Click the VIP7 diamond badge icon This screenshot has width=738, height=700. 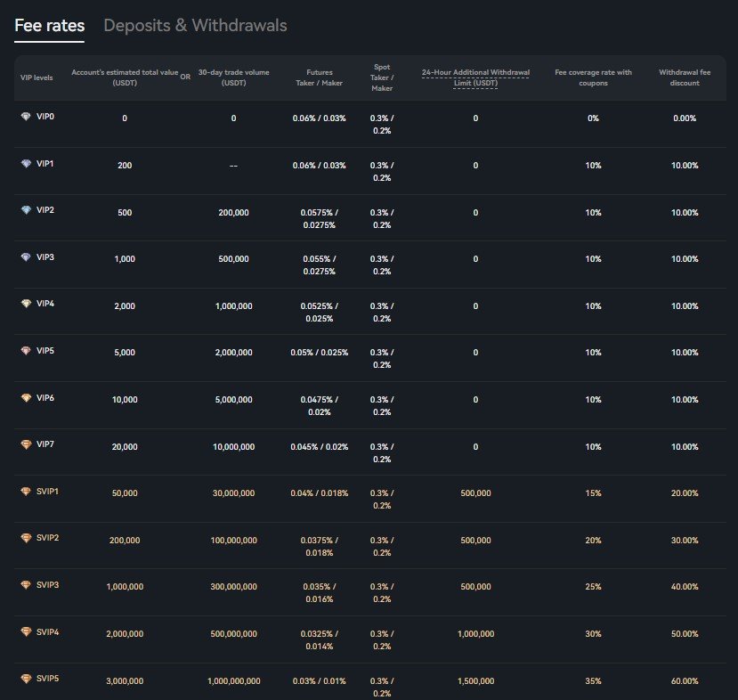pos(25,444)
